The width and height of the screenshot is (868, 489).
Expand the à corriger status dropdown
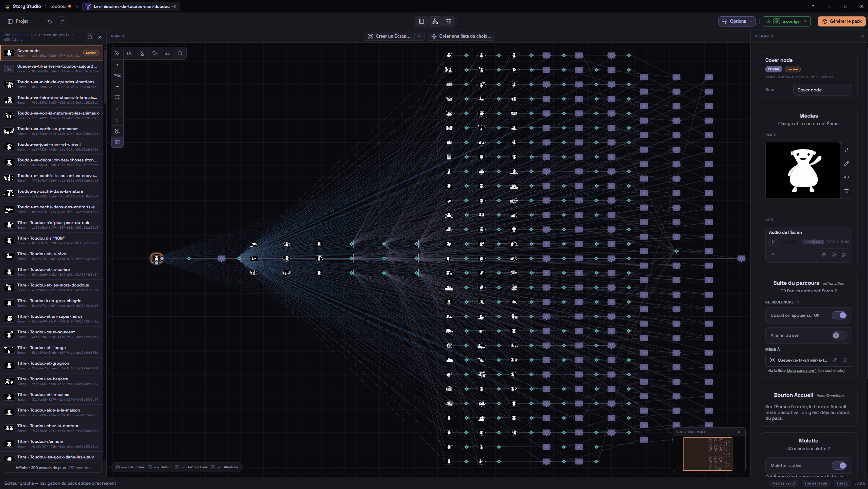pos(786,21)
